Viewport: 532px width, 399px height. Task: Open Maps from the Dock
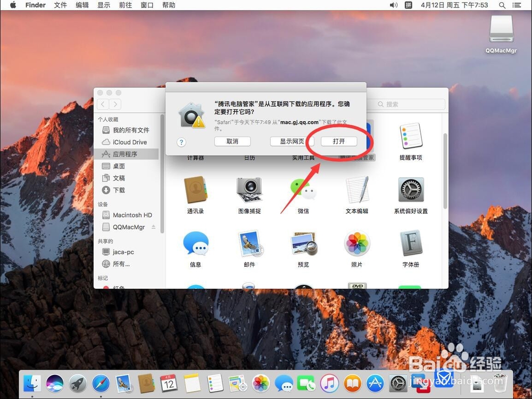[237, 384]
